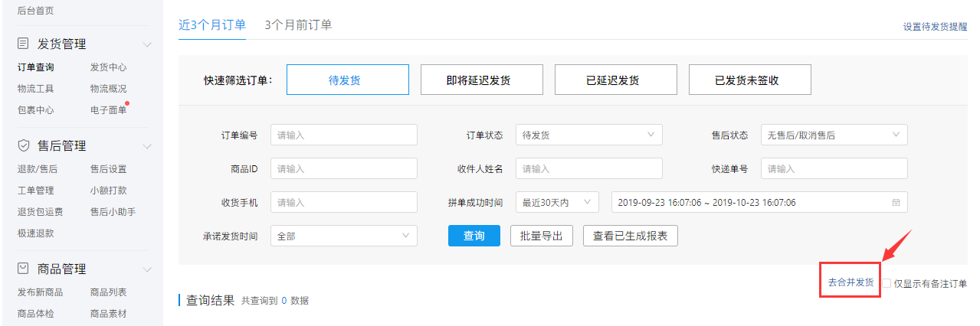Click the 发货管理 document icon
The width and height of the screenshot is (980, 326).
click(x=24, y=44)
